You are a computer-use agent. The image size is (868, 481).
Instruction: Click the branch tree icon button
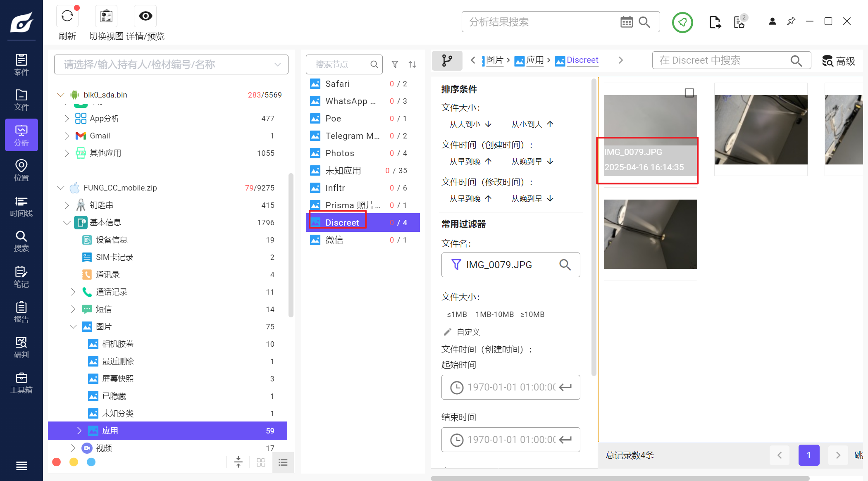[x=447, y=61]
